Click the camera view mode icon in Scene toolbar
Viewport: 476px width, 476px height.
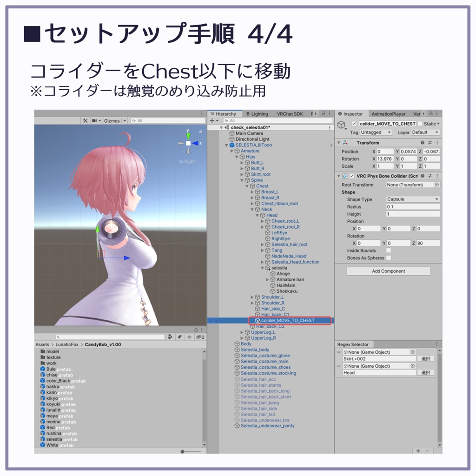pos(93,121)
